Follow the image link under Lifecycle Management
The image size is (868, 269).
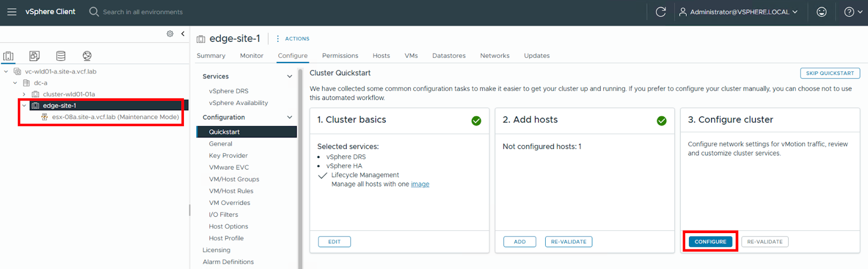420,184
